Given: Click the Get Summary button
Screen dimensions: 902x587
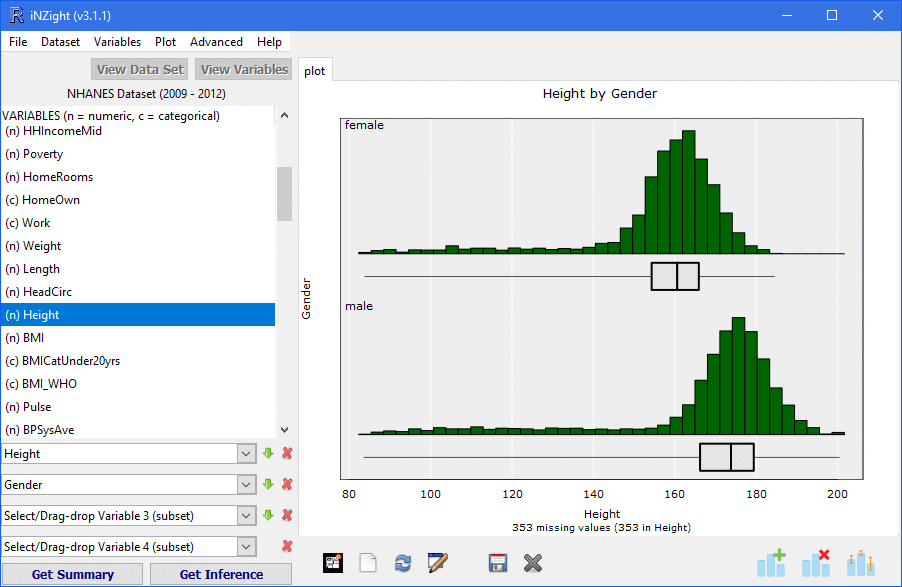Looking at the screenshot, I should (x=73, y=575).
